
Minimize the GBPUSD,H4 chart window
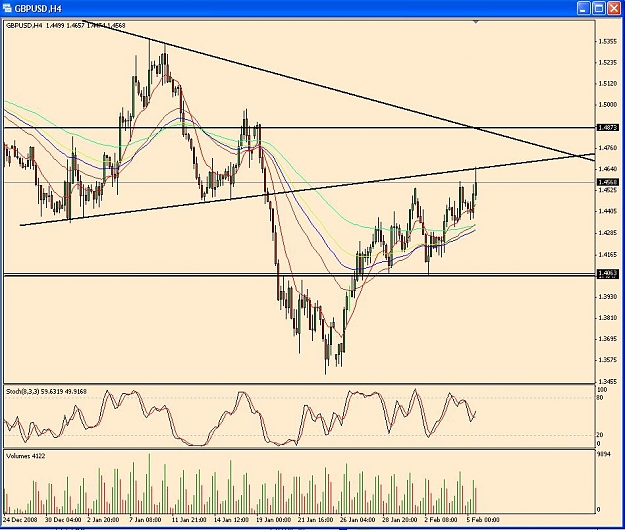click(584, 8)
